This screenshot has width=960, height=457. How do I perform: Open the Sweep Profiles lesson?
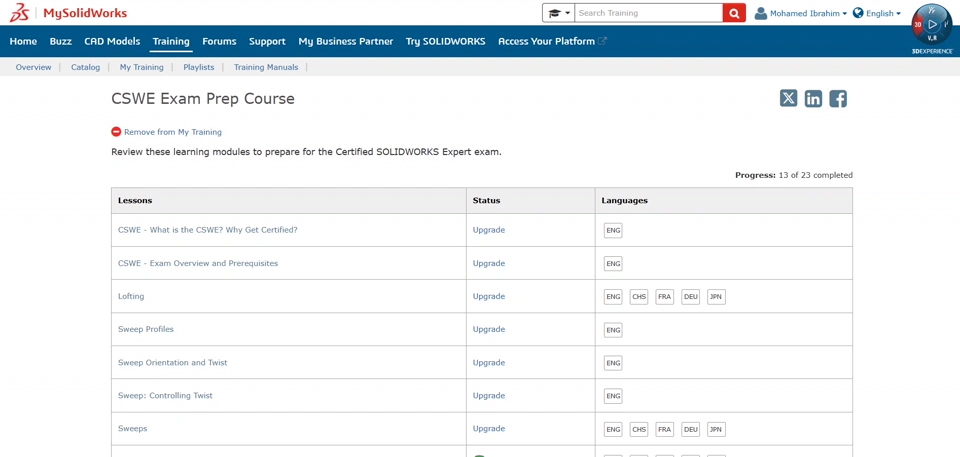(146, 329)
